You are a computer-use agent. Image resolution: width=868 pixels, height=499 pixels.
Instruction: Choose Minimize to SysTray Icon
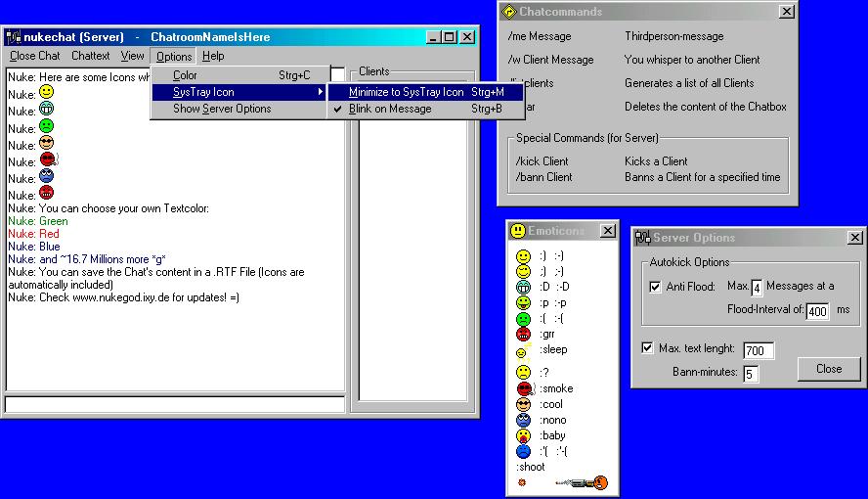[406, 92]
